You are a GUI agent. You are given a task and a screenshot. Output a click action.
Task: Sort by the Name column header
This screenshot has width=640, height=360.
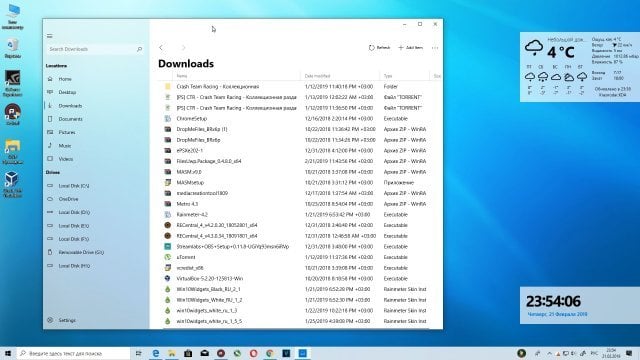(182, 76)
